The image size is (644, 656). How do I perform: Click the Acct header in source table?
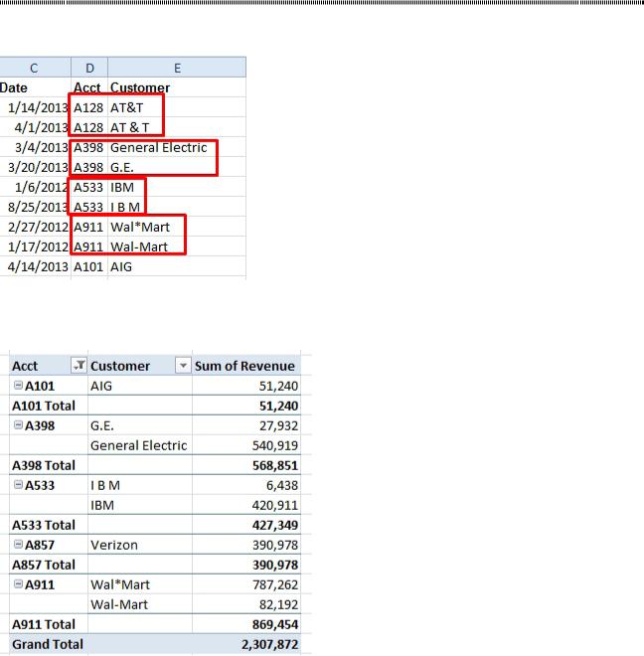[89, 87]
